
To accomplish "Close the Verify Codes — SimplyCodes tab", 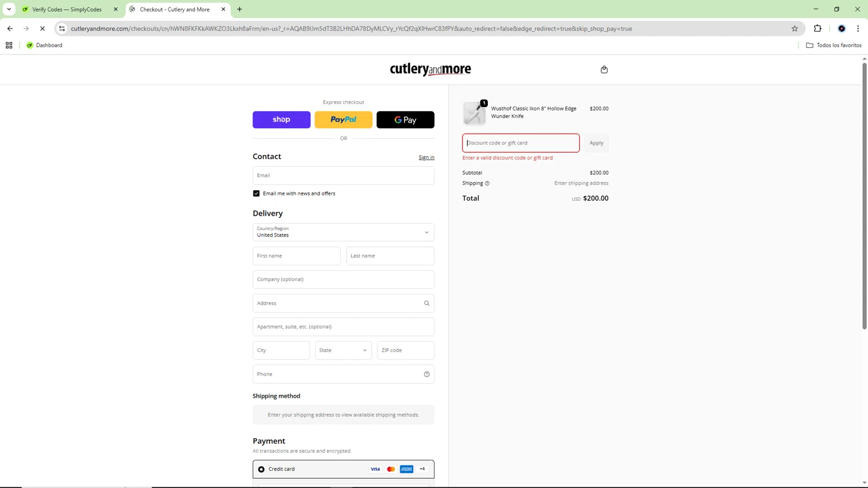I will pyautogui.click(x=116, y=9).
